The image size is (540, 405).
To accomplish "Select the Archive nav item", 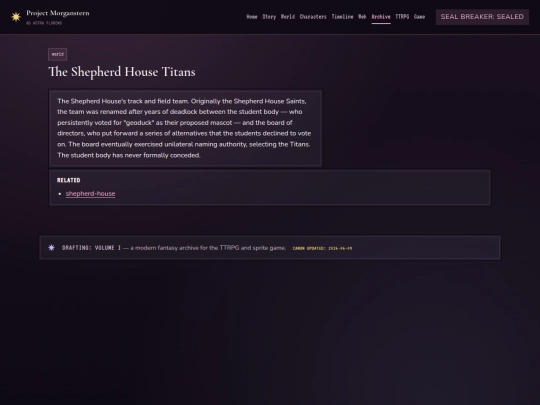I will click(381, 17).
